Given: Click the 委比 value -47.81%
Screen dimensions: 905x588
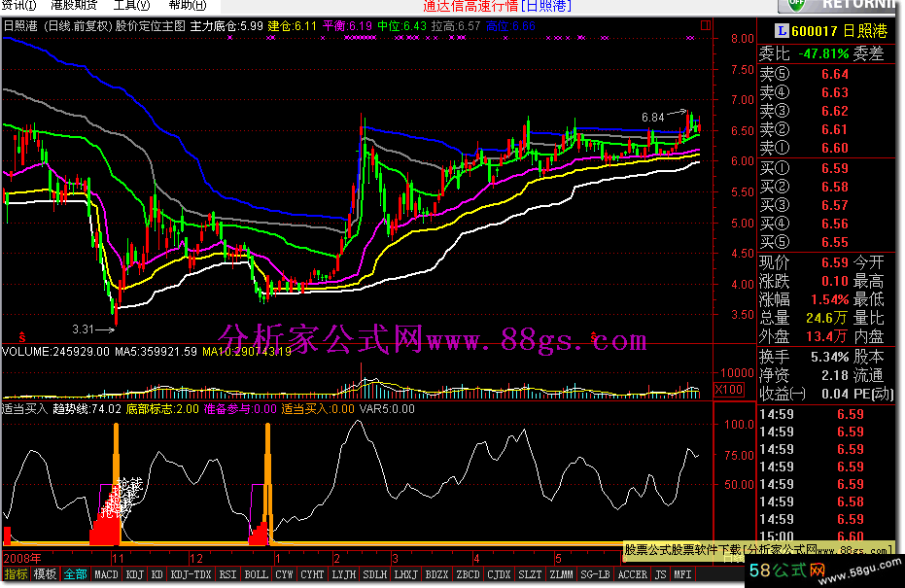Looking at the screenshot, I should pyautogui.click(x=823, y=54).
